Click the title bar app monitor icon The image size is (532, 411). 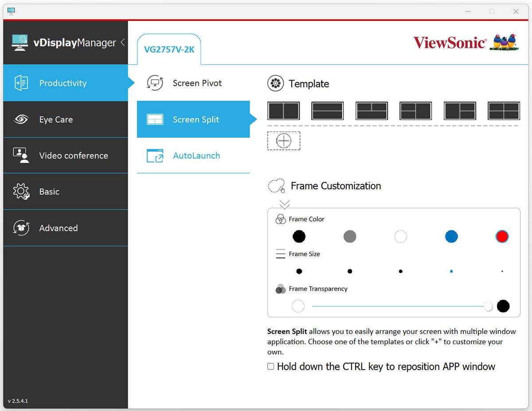11,11
